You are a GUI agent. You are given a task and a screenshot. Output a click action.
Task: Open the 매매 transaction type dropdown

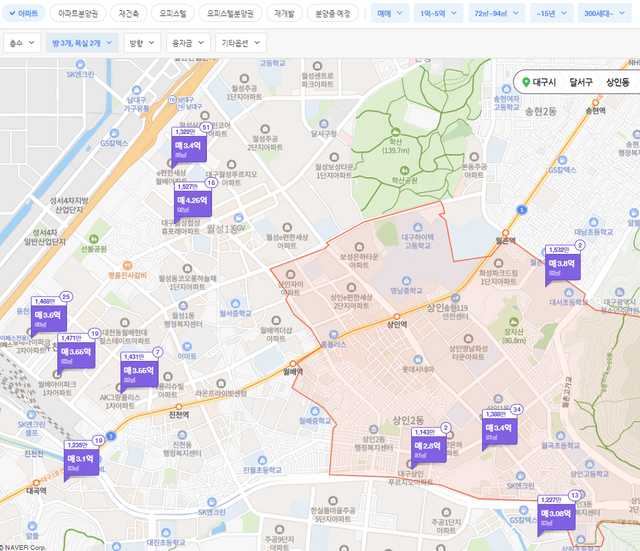point(390,13)
